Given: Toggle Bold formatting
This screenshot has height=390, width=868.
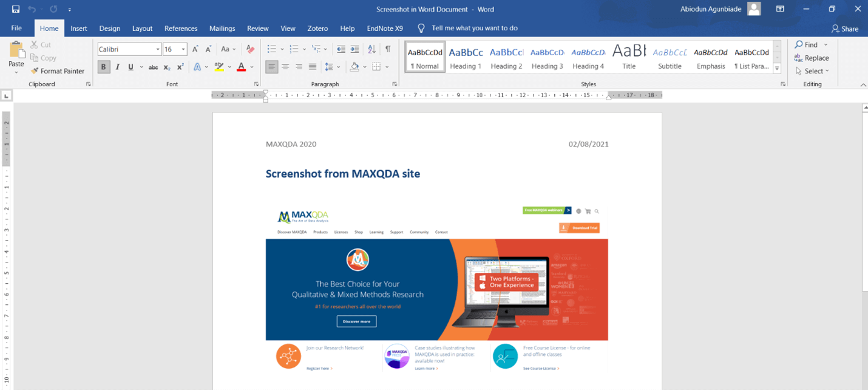Looking at the screenshot, I should click(103, 67).
